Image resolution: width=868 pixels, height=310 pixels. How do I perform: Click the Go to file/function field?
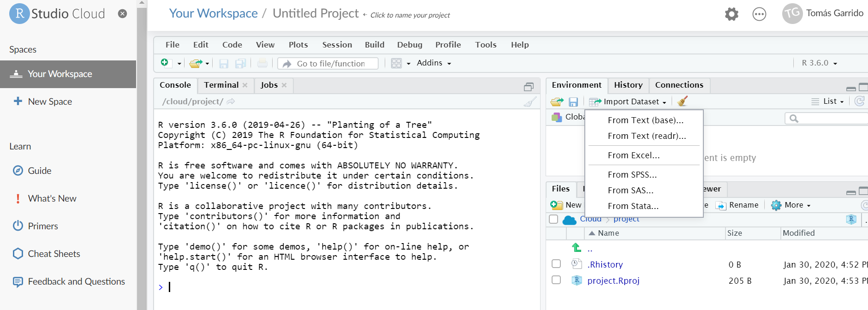click(x=328, y=63)
